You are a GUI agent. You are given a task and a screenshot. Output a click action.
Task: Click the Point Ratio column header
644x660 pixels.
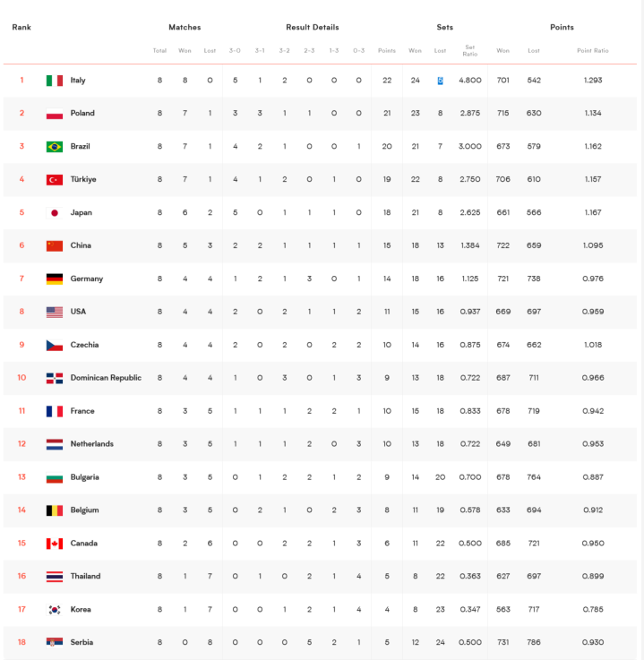coord(592,50)
